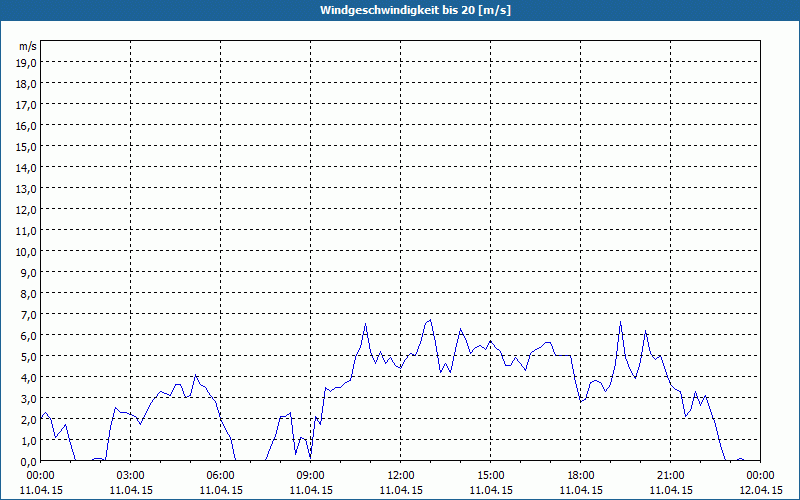
Task: Click the '14,0' y-axis label
Action: tap(26, 168)
